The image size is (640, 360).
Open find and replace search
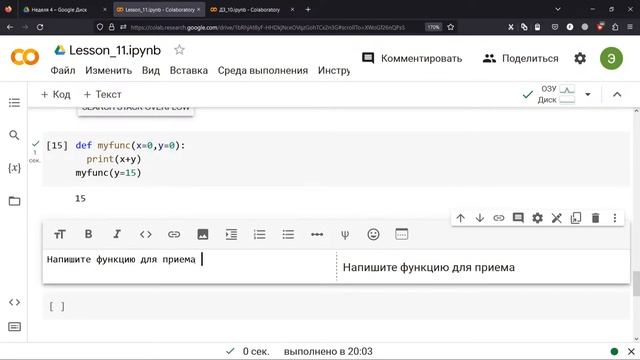coord(14,135)
